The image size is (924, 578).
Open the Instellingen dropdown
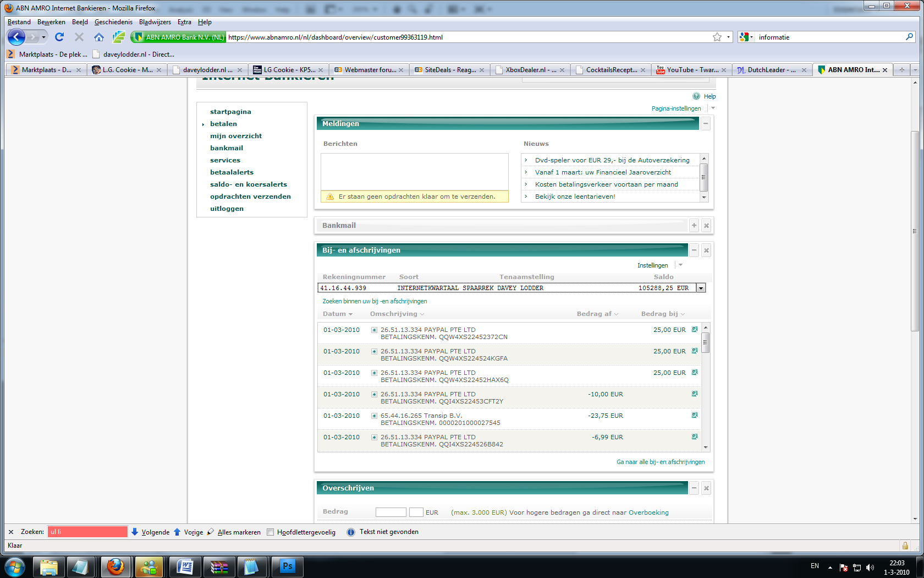coord(680,265)
